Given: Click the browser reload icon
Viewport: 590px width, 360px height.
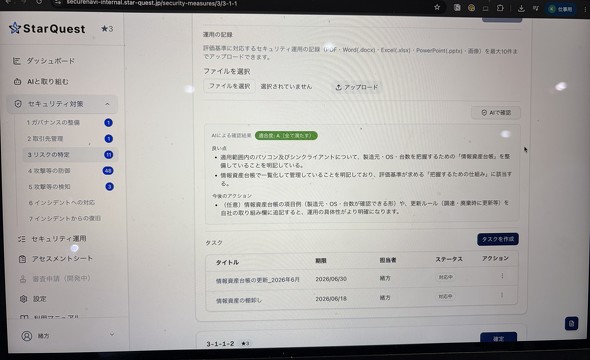Looking at the screenshot, I should coord(40,2).
